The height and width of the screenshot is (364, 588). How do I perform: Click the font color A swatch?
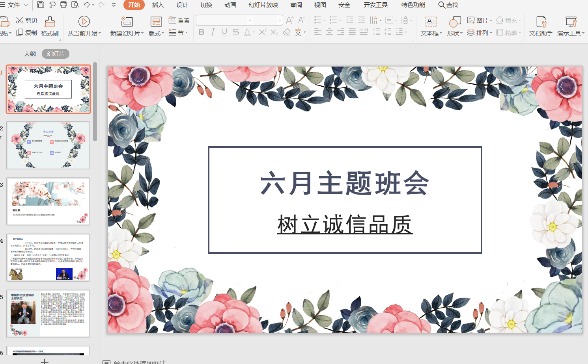click(247, 32)
